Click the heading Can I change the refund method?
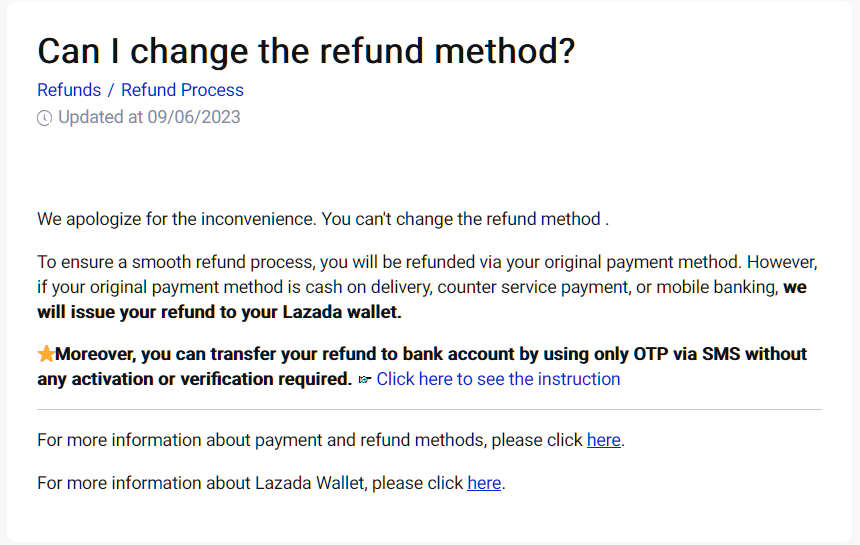 pos(306,52)
